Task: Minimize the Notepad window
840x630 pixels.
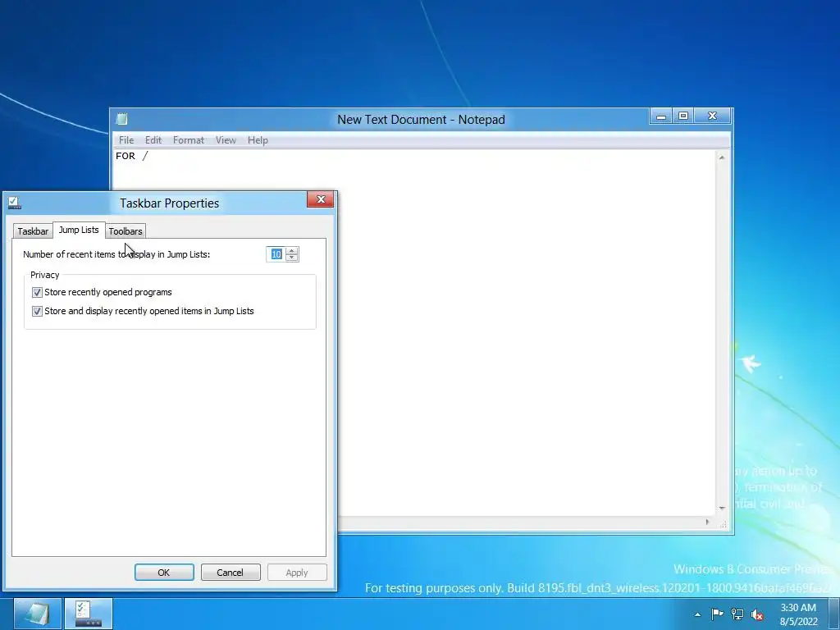Action: click(x=662, y=116)
